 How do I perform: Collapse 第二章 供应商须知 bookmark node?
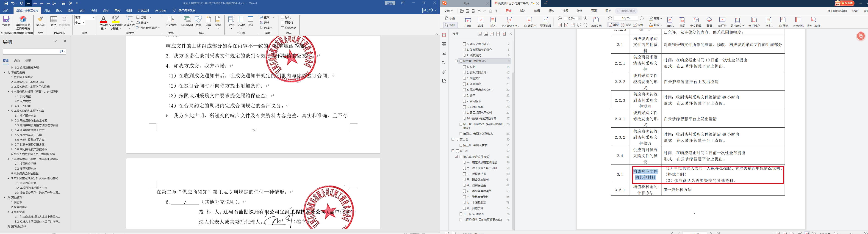(x=456, y=61)
